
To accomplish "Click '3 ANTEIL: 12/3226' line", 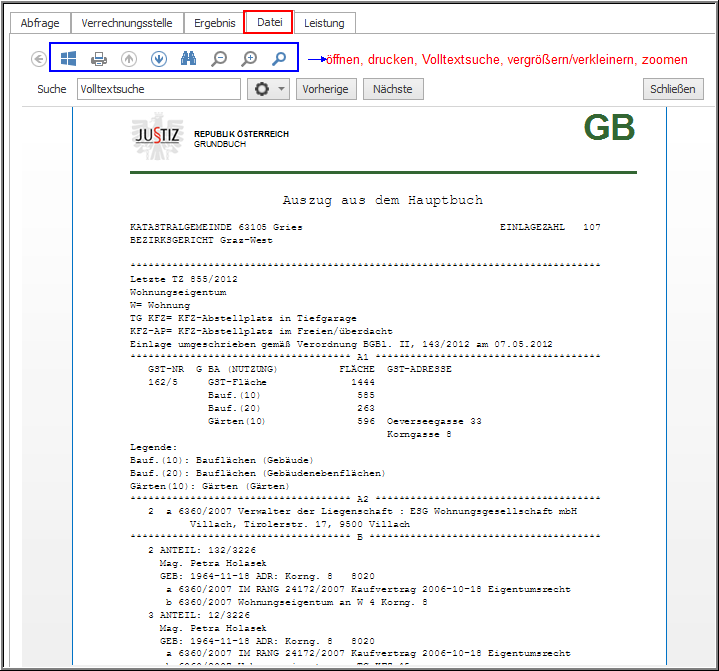I will point(199,615).
